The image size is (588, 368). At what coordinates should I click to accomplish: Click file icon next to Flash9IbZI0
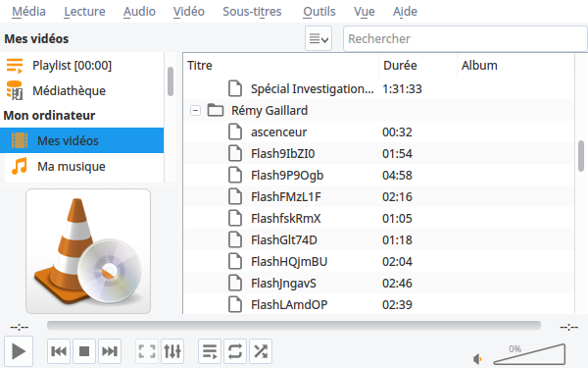[x=235, y=154]
